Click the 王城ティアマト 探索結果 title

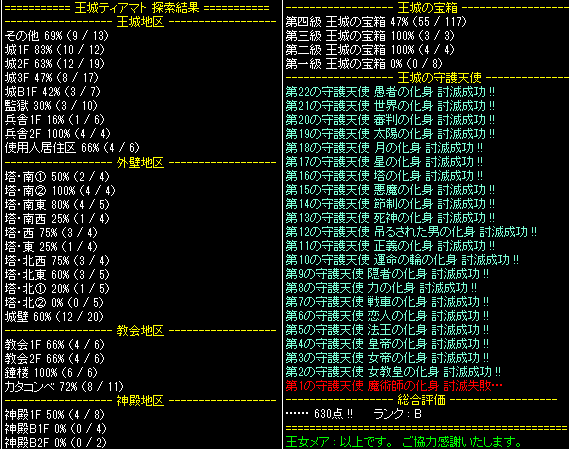tap(137, 8)
